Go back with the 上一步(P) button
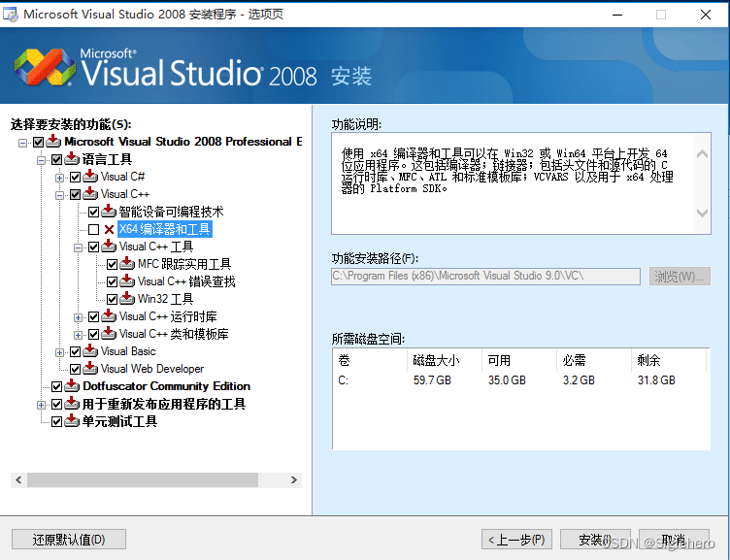Image resolution: width=730 pixels, height=560 pixels. click(516, 540)
